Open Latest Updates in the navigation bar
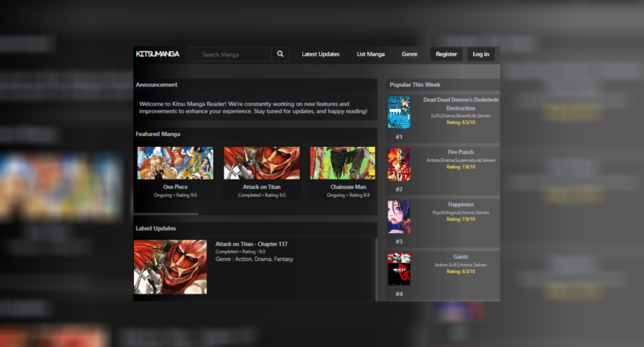 (320, 54)
